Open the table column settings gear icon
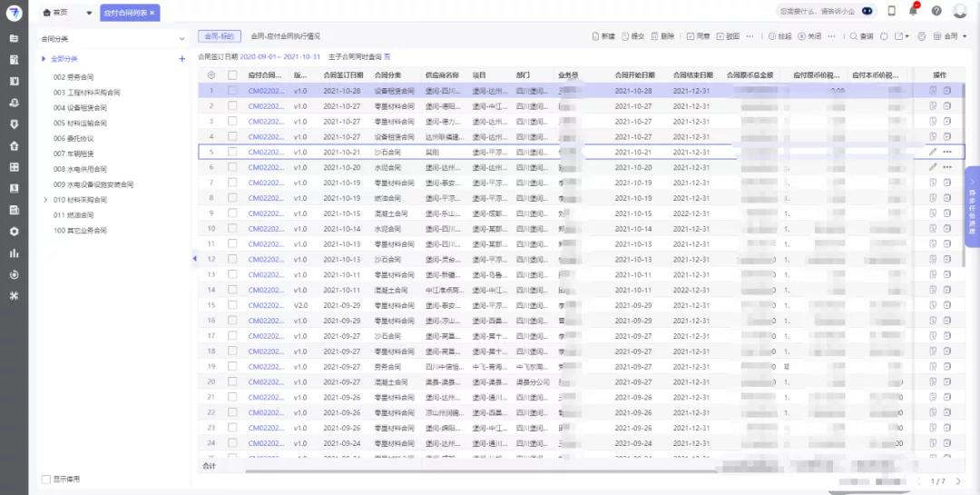 tap(211, 75)
